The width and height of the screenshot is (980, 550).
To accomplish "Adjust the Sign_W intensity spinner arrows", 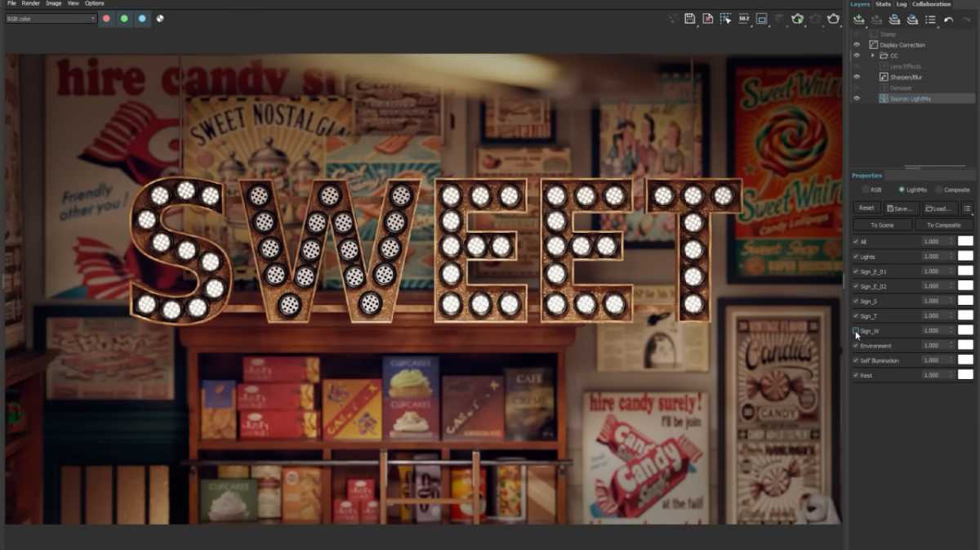I will click(x=952, y=331).
